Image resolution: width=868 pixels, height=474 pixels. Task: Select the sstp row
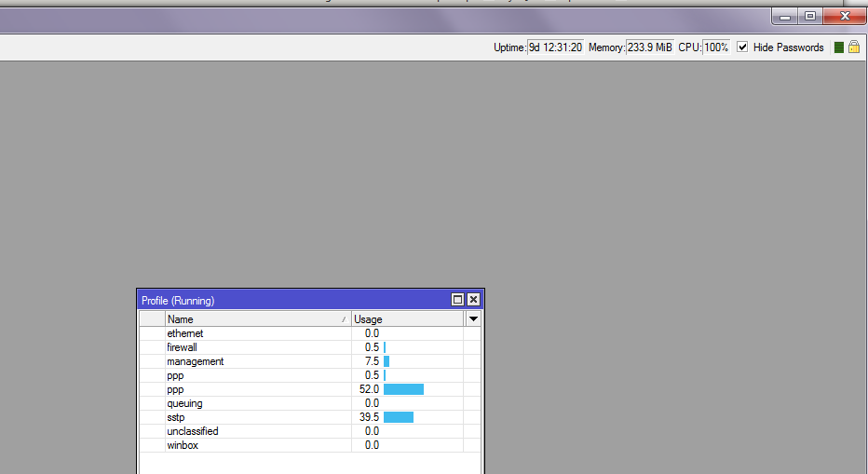tap(310, 417)
